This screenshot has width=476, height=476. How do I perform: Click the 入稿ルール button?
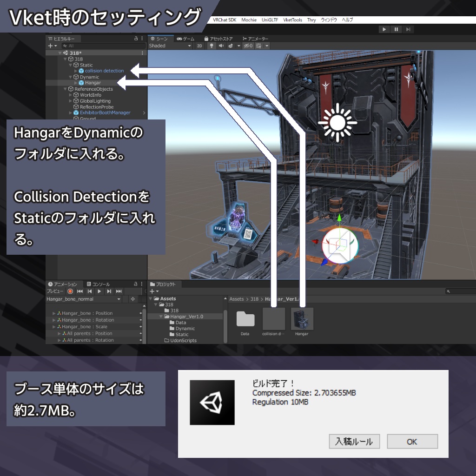tap(354, 442)
